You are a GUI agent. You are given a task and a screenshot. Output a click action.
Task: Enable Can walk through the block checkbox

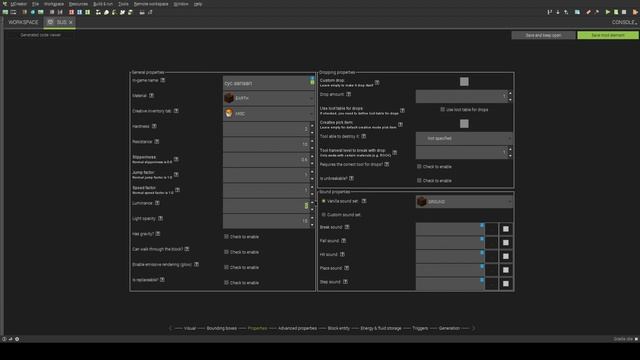226,252
